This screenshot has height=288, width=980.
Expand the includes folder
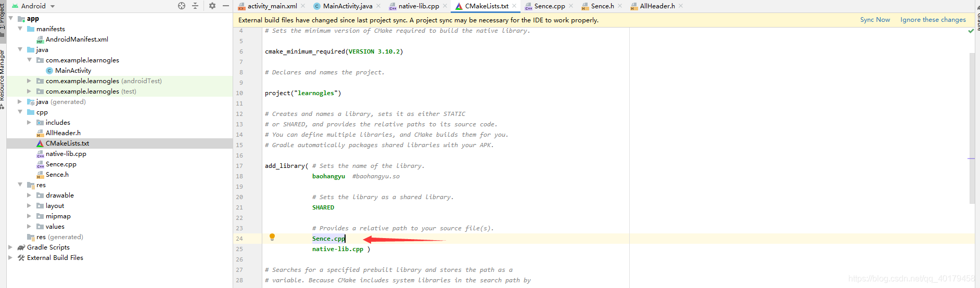click(30, 122)
